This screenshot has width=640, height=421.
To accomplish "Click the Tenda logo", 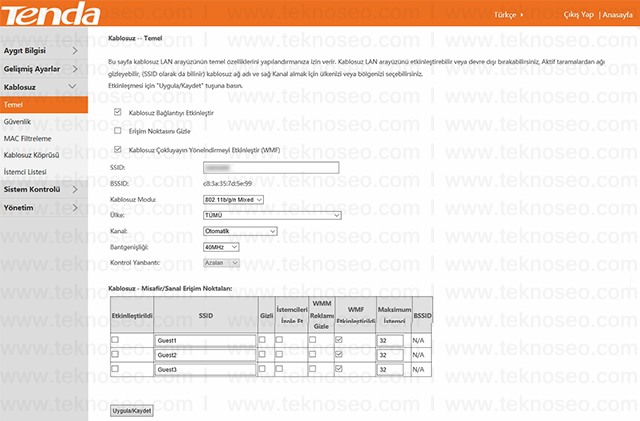I will (51, 13).
